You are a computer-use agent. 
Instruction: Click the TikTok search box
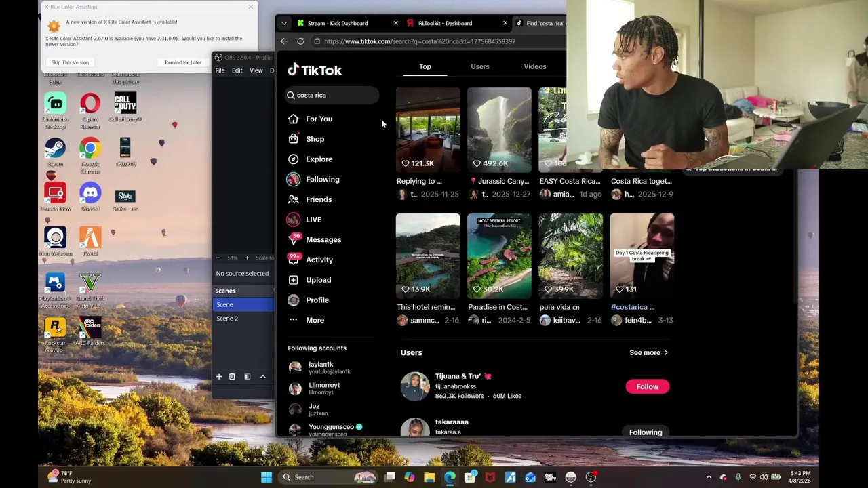[x=332, y=95]
